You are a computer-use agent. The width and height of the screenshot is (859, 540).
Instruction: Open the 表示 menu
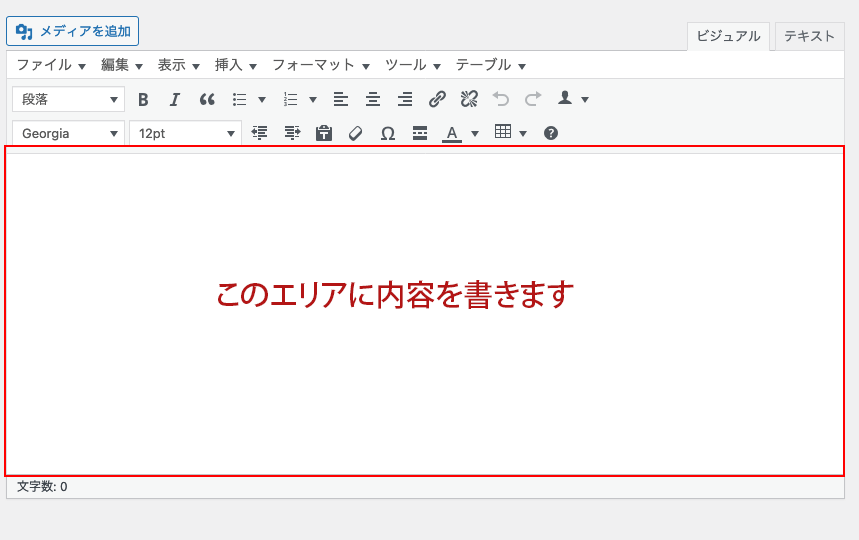point(179,65)
